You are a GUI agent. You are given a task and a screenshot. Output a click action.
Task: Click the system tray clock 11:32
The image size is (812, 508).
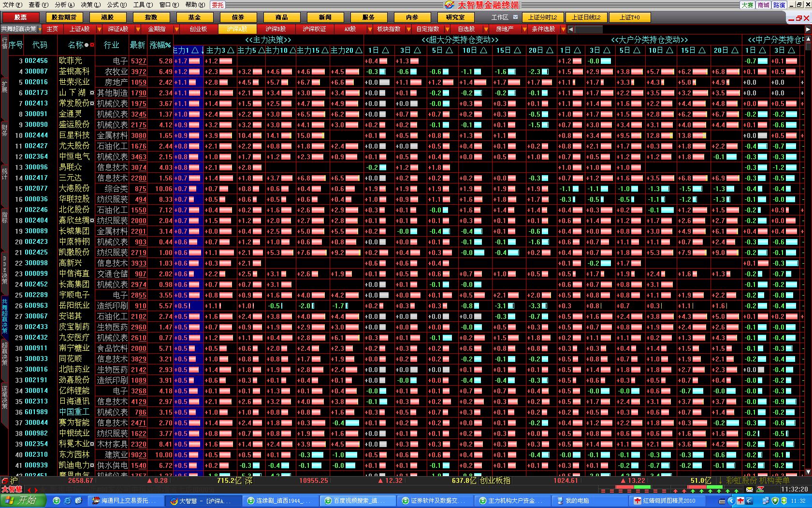pyautogui.click(x=798, y=501)
